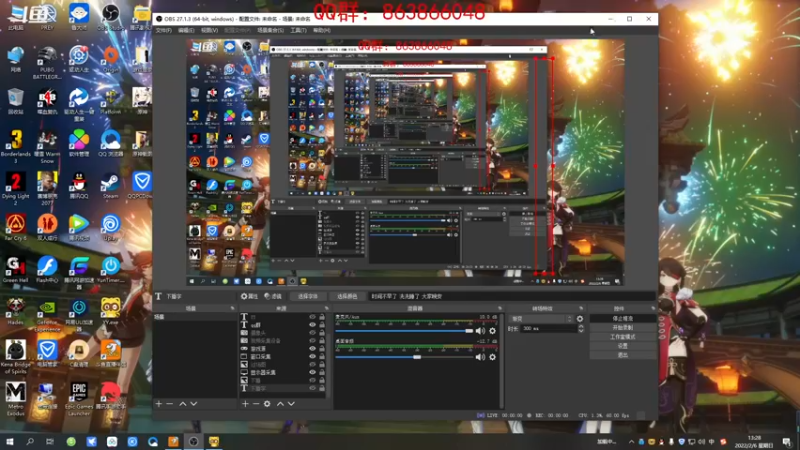The height and width of the screenshot is (450, 800).
Task: Open OBS 设置 from controls panel
Action: click(x=622, y=346)
